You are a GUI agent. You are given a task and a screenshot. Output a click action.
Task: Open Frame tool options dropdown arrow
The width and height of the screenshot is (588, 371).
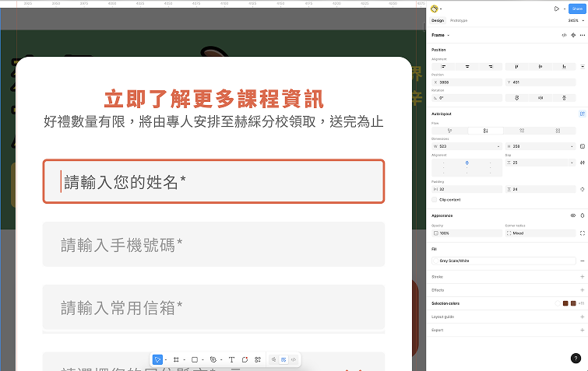click(184, 360)
